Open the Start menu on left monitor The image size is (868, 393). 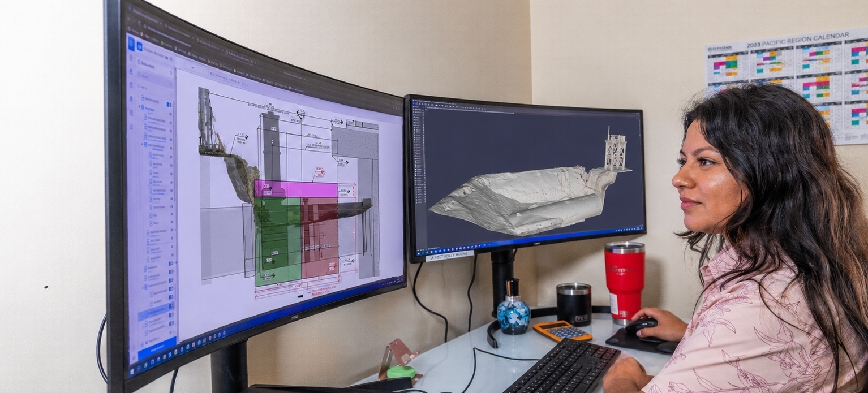click(x=133, y=370)
